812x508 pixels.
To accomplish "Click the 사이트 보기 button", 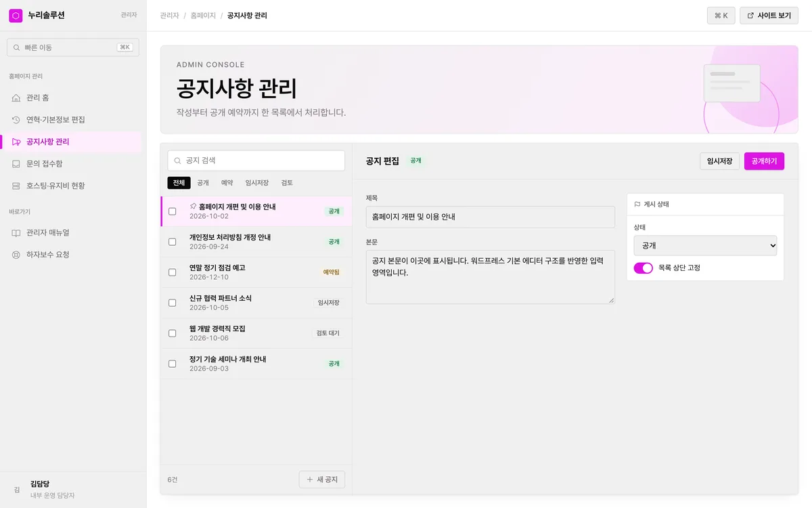I will [x=769, y=16].
